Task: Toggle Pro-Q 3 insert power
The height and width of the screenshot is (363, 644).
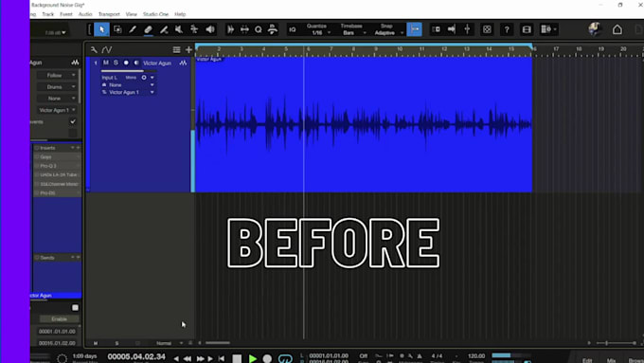Action: coord(37,166)
